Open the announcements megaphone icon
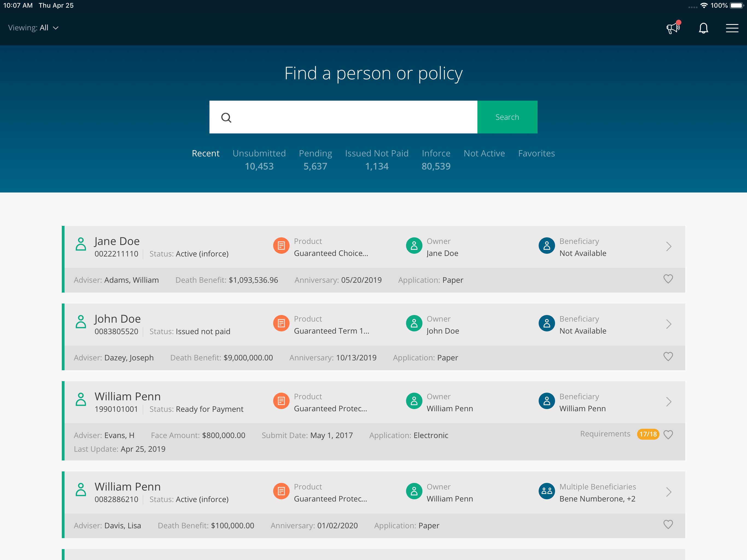Viewport: 747px width, 560px height. 673,28
